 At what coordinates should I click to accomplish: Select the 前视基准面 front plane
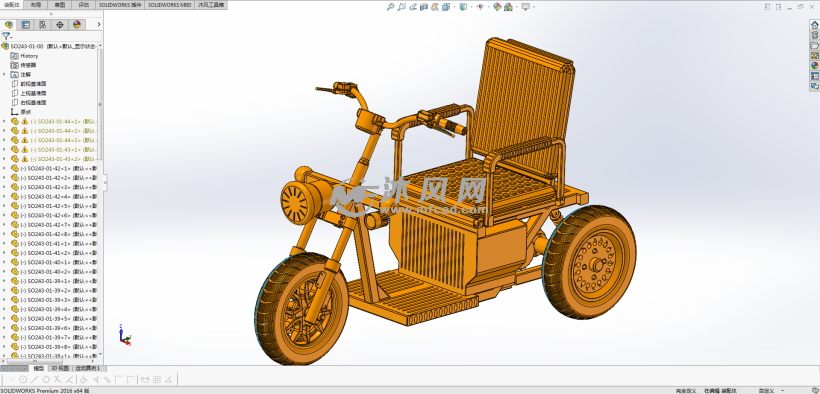[29, 84]
